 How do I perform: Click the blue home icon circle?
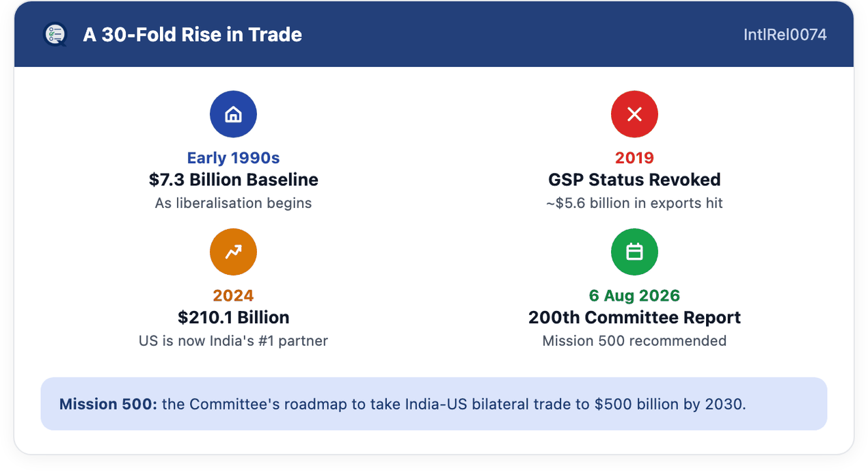[x=233, y=114]
